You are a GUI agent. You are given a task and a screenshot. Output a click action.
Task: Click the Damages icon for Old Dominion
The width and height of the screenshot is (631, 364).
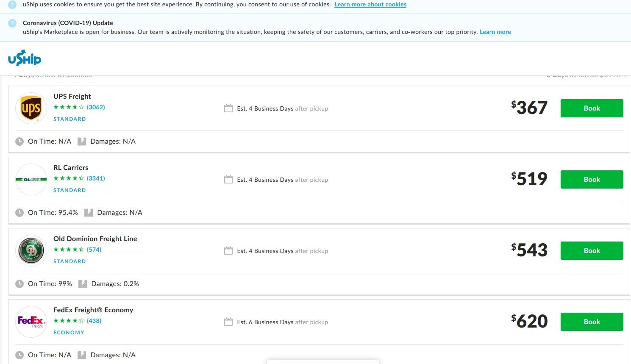click(83, 284)
